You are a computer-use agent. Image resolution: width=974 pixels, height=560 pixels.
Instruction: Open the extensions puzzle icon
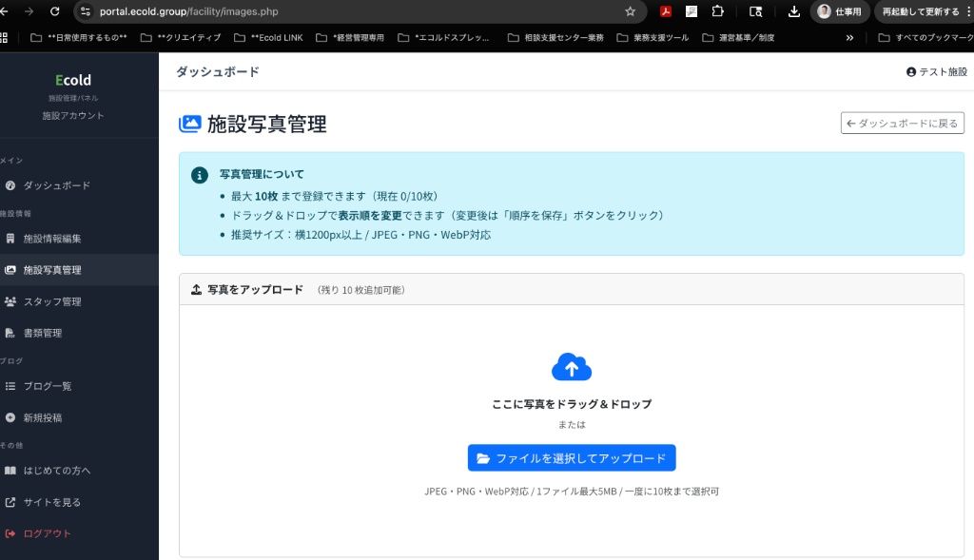coord(717,11)
